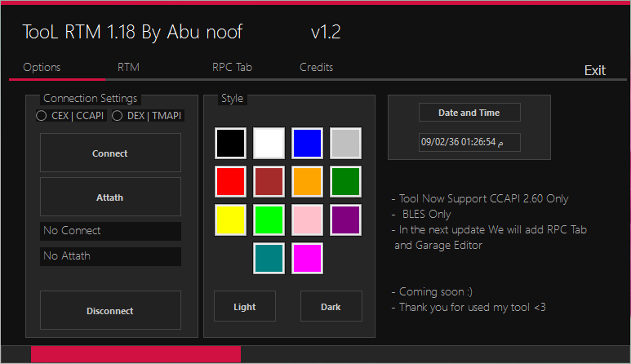
Task: Click the date and time field
Action: 469,142
